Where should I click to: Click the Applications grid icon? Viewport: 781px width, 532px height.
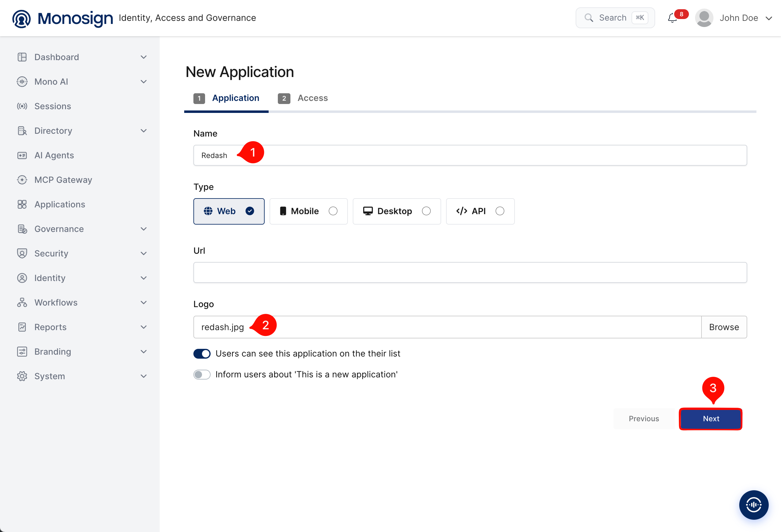(22, 204)
